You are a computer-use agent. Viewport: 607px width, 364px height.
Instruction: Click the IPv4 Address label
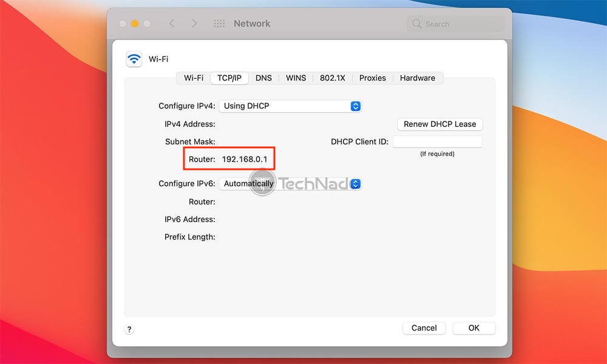click(x=189, y=124)
